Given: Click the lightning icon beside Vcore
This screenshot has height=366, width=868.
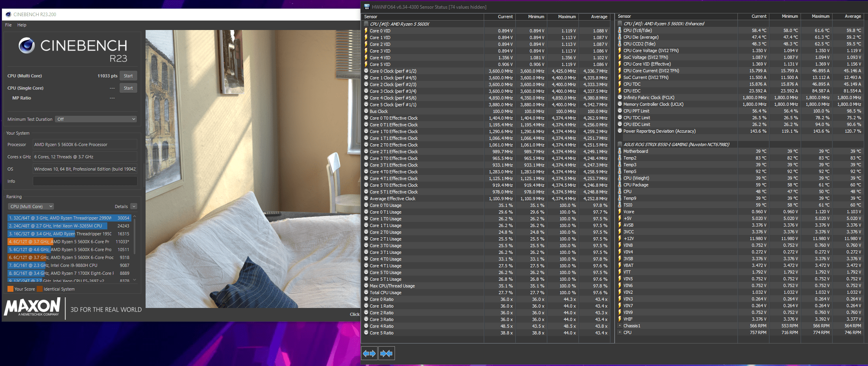Looking at the screenshot, I should coord(620,212).
